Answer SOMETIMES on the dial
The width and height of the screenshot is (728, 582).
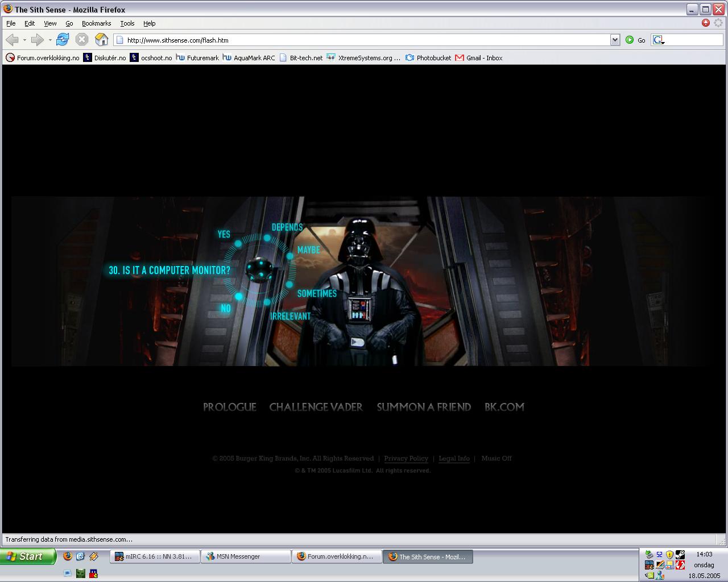[317, 294]
